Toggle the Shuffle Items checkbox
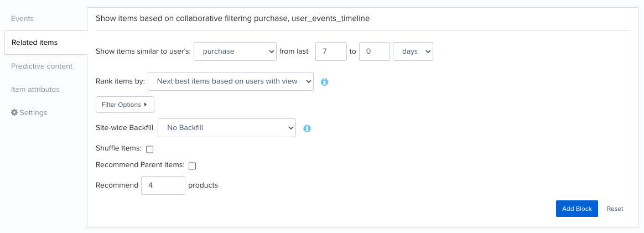644x233 pixels. pos(149,149)
